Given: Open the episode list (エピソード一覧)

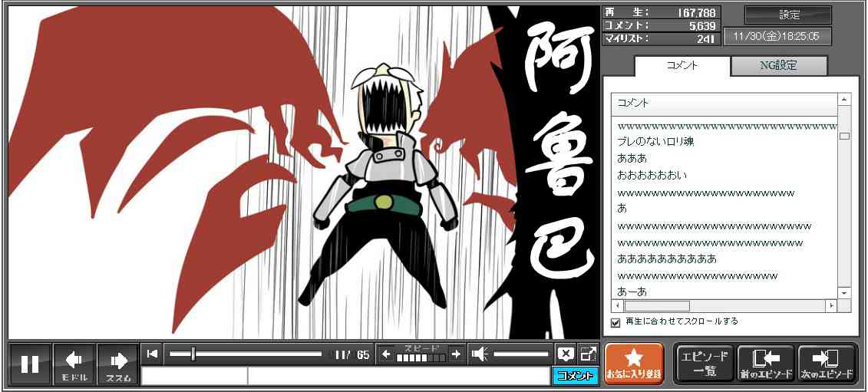Looking at the screenshot, I should (x=705, y=364).
